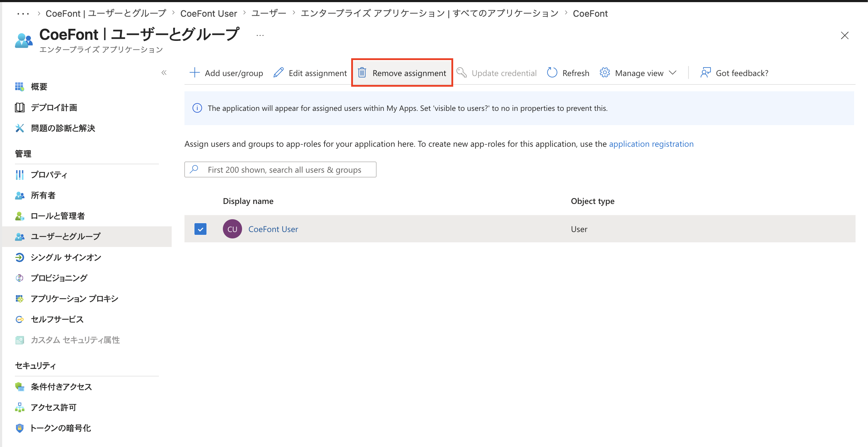
Task: Click the plus icon for Add user/group
Action: pyautogui.click(x=194, y=72)
